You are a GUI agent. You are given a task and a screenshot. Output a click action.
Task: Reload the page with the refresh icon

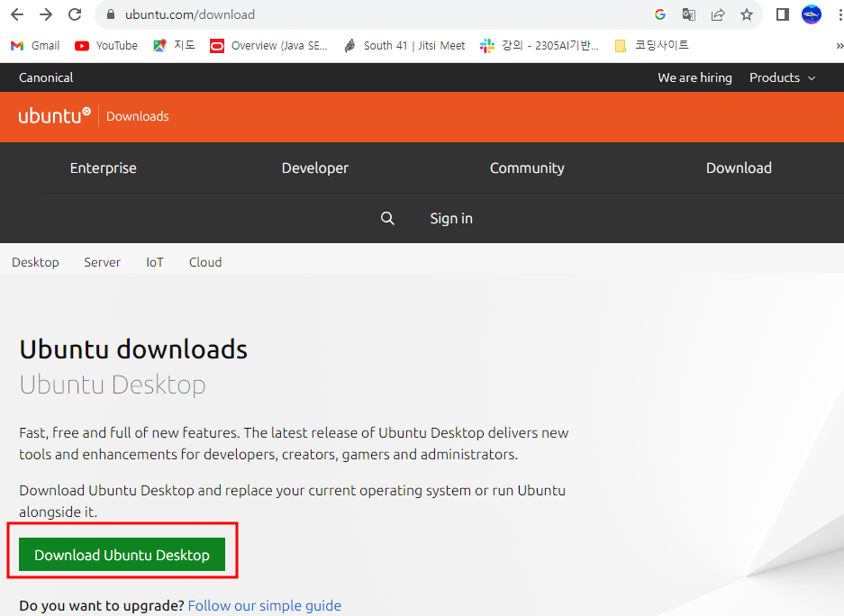[x=75, y=14]
